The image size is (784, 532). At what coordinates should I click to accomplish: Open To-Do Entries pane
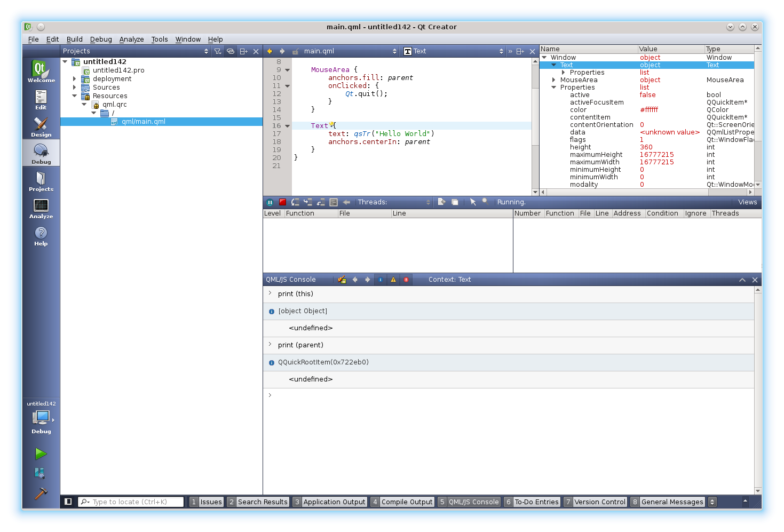coord(532,502)
